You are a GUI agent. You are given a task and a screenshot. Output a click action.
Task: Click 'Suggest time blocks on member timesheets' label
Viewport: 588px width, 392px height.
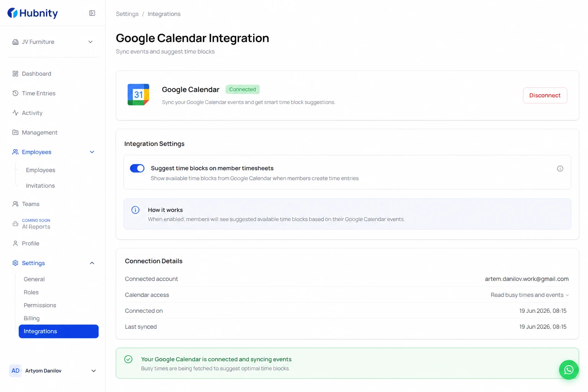click(212, 168)
